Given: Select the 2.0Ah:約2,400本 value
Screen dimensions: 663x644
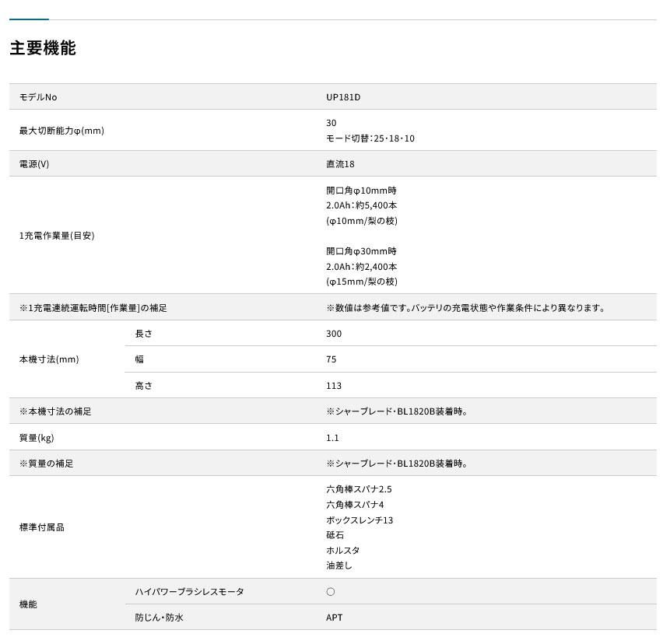Looking at the screenshot, I should click(362, 267).
